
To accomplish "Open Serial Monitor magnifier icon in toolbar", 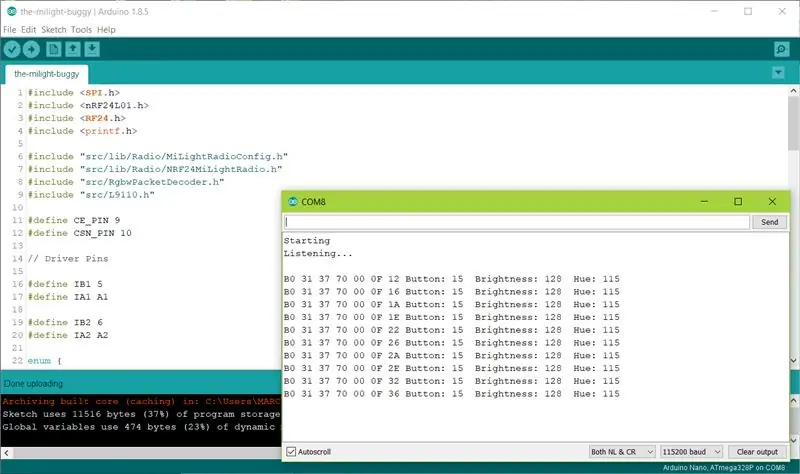I will [x=781, y=49].
